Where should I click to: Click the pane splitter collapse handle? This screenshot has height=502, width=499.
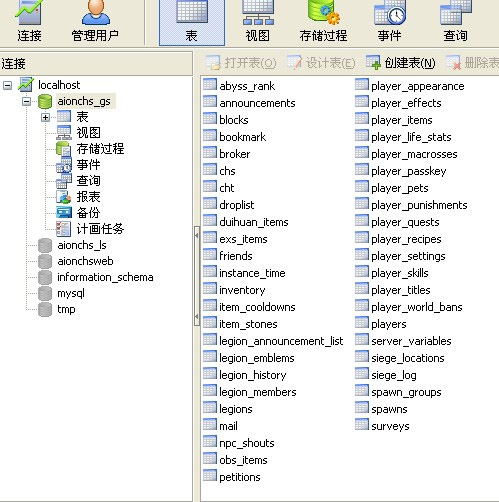click(197, 276)
